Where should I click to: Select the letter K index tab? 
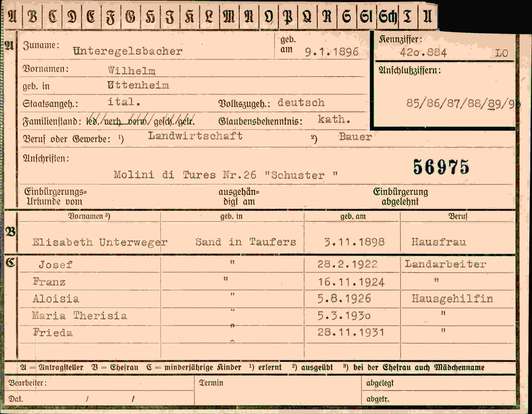189,17
